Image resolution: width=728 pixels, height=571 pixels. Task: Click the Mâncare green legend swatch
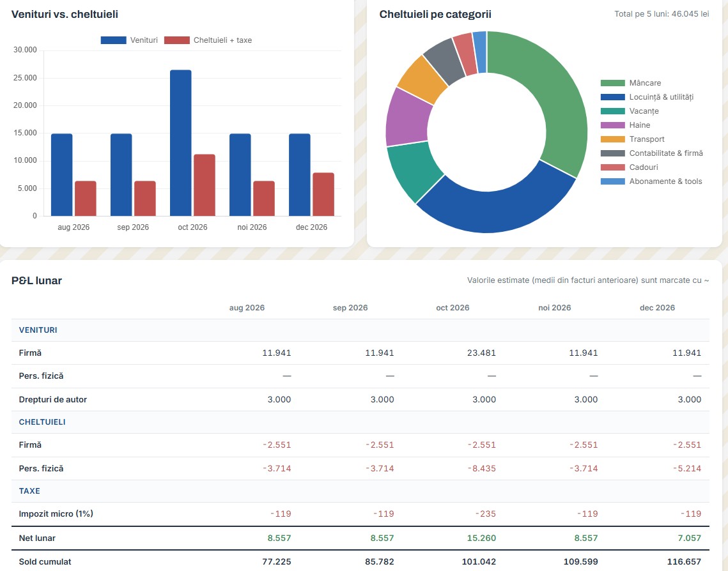612,83
